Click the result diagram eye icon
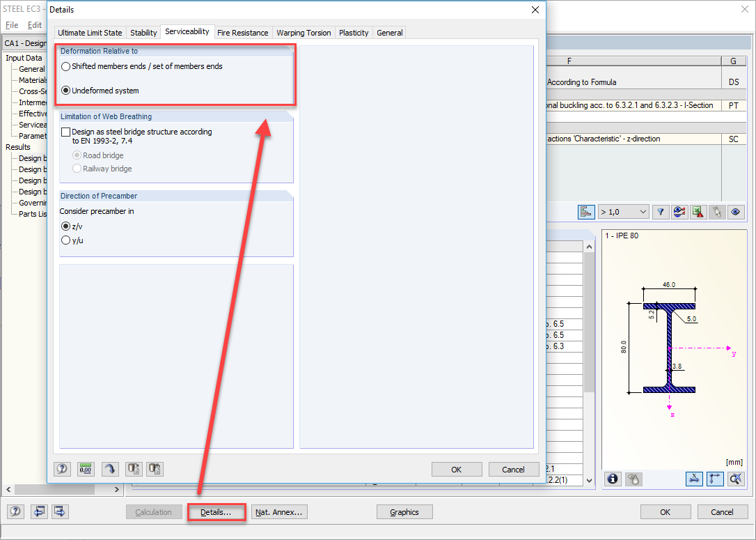756x540 pixels. (679, 212)
